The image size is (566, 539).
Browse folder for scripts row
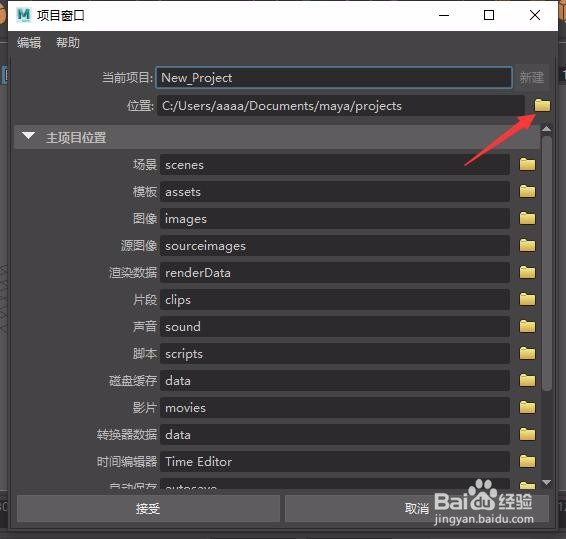click(527, 353)
